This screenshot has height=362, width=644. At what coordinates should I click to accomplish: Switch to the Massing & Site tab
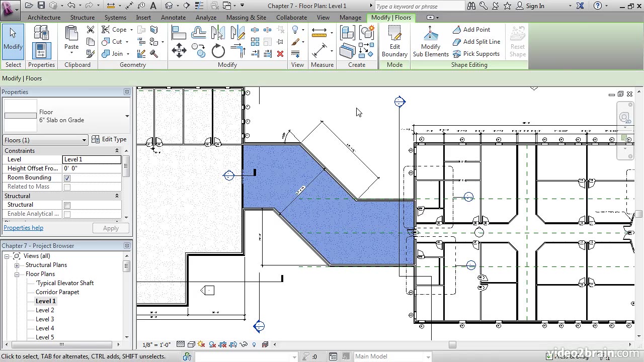(x=246, y=18)
